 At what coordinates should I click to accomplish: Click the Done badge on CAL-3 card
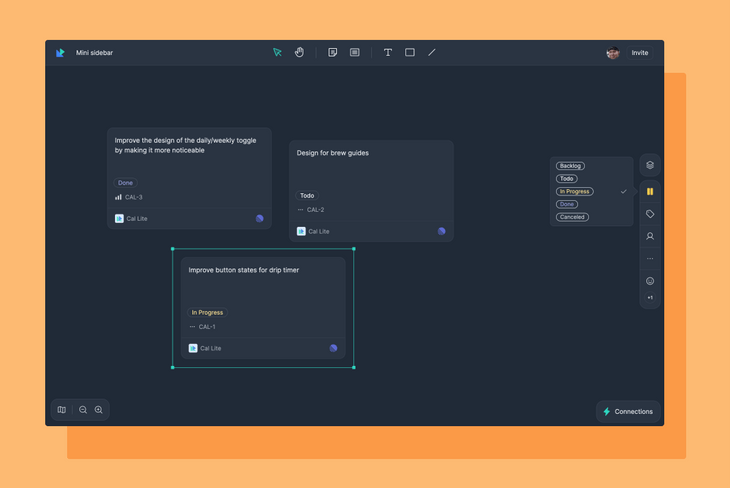coord(125,183)
